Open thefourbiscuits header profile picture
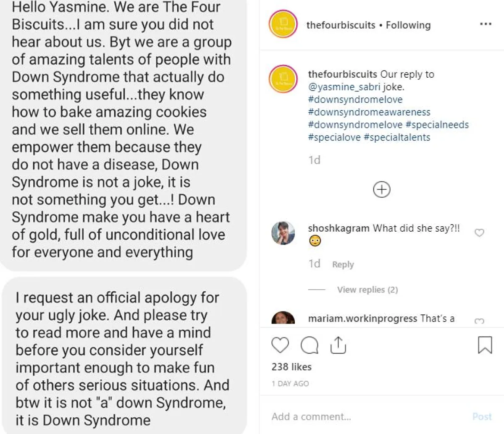This screenshot has width=504, height=434. 283,24
